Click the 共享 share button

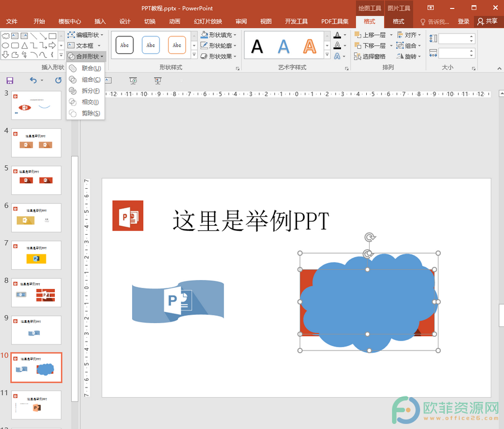point(488,21)
